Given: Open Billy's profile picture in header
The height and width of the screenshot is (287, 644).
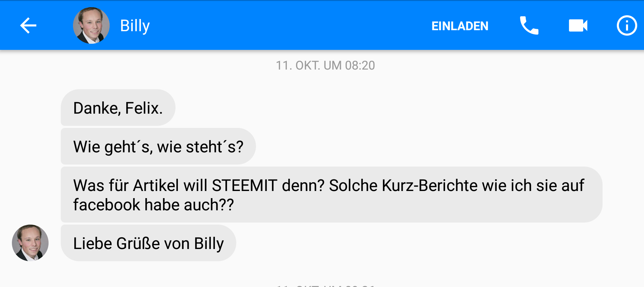Looking at the screenshot, I should tap(91, 26).
